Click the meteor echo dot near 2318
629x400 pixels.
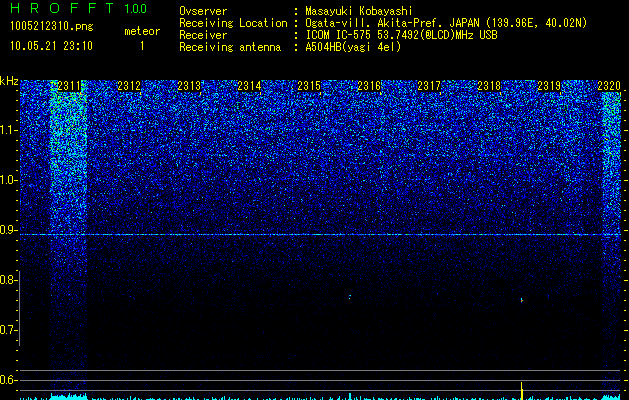(x=522, y=300)
